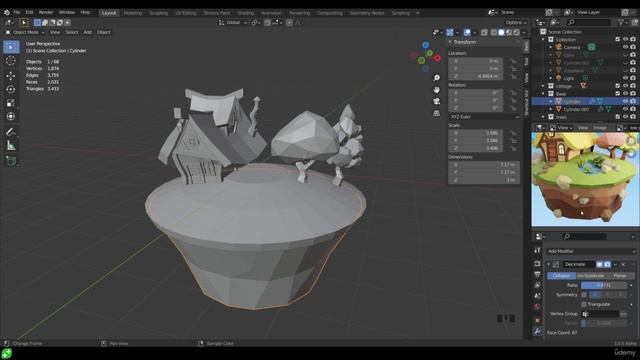This screenshot has width=640, height=360.
Task: Remove the Decimate modifier with X
Action: click(623, 264)
